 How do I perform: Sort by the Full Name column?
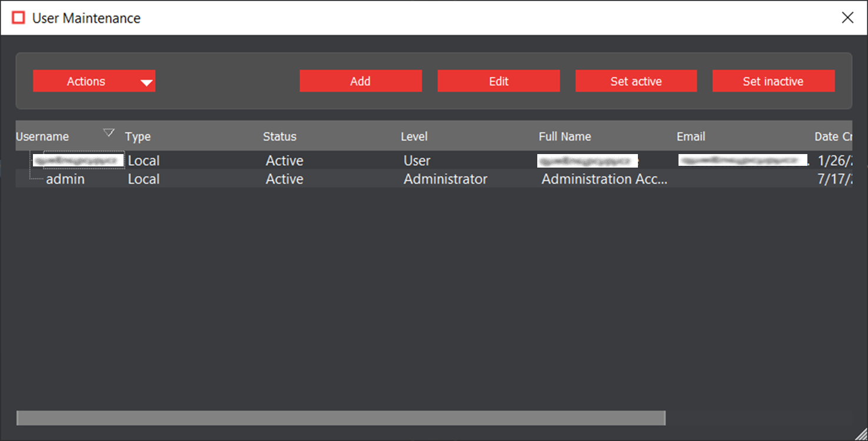(564, 136)
